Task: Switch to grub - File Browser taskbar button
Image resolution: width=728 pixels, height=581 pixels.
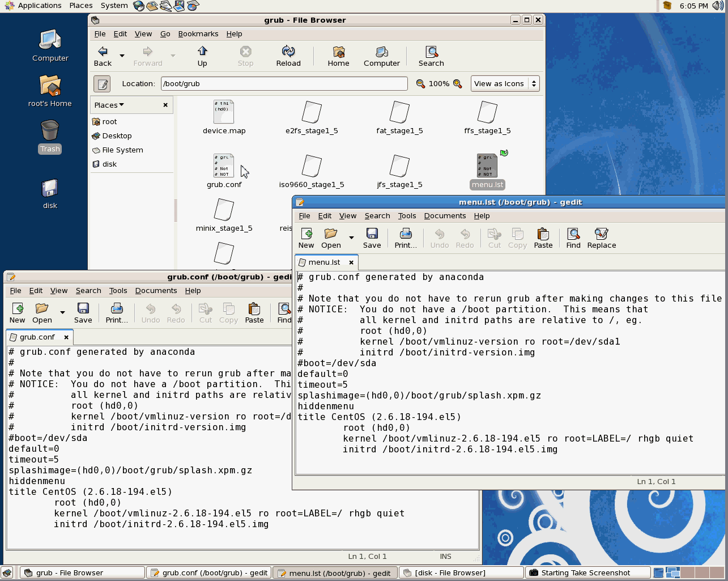Action: click(83, 573)
